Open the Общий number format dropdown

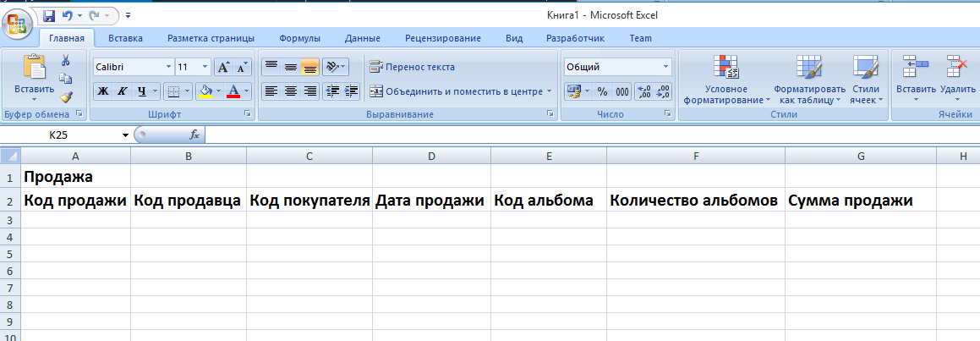[666, 67]
